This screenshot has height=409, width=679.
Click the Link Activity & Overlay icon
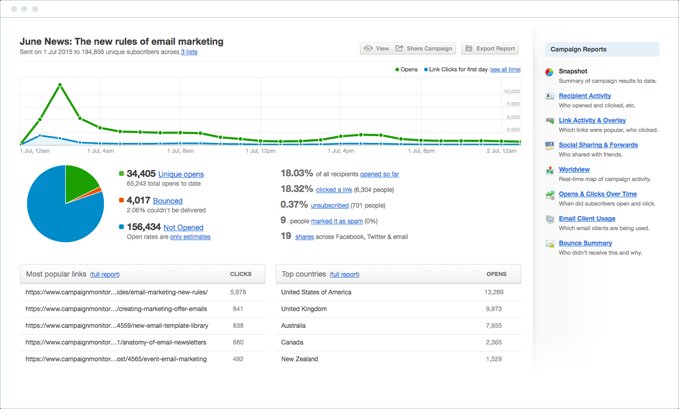[x=550, y=120]
